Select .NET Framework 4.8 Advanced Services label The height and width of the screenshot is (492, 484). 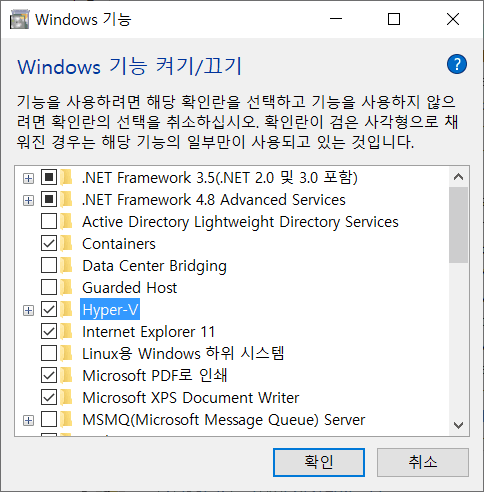pos(214,200)
